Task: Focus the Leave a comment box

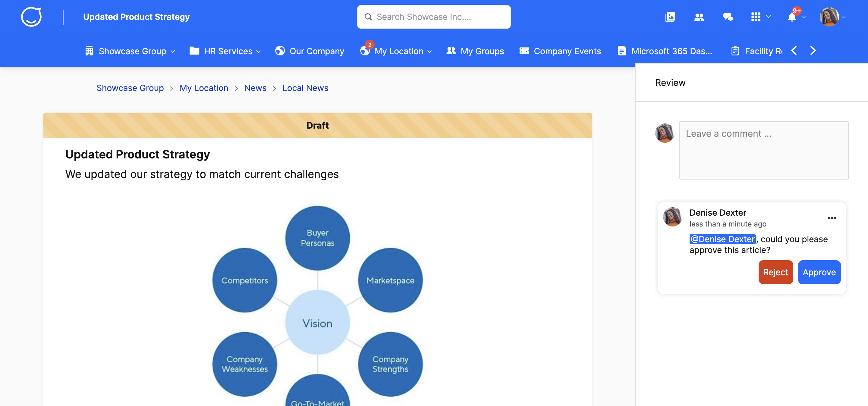Action: coord(763,151)
